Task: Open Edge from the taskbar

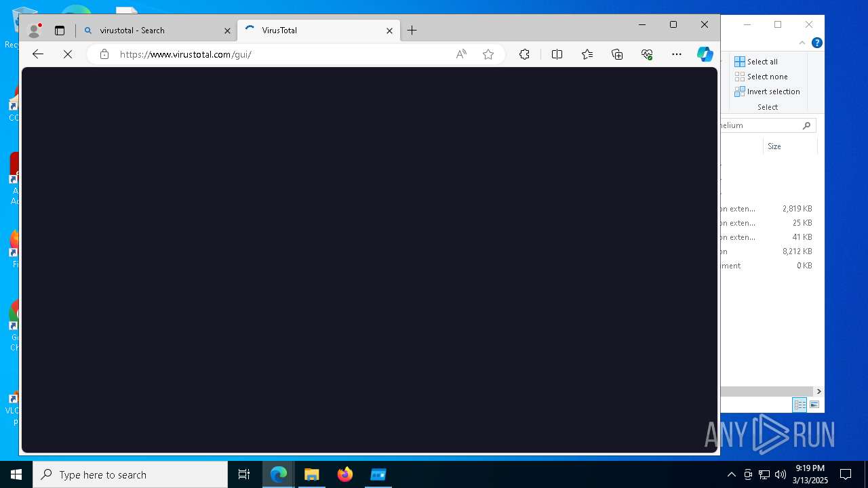Action: pyautogui.click(x=279, y=474)
